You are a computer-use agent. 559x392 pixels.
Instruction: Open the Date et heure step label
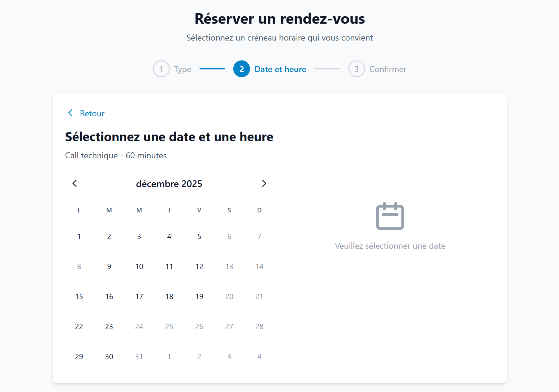click(x=280, y=69)
